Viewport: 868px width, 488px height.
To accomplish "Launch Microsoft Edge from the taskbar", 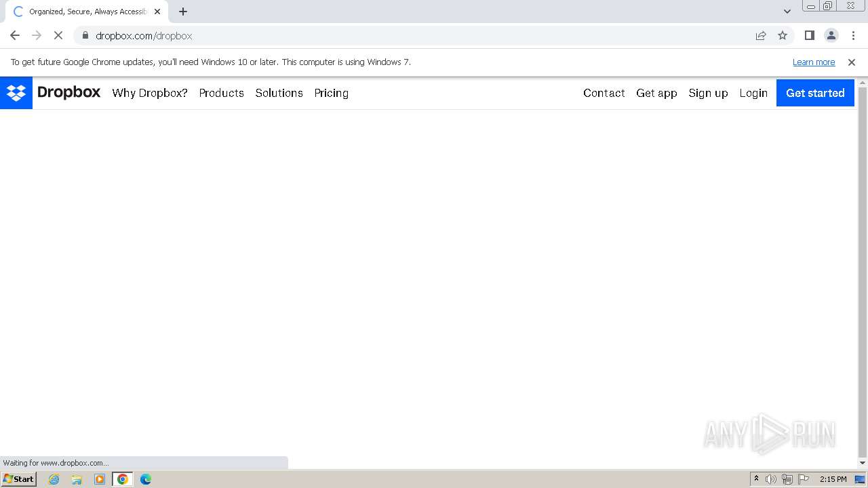I will click(145, 479).
